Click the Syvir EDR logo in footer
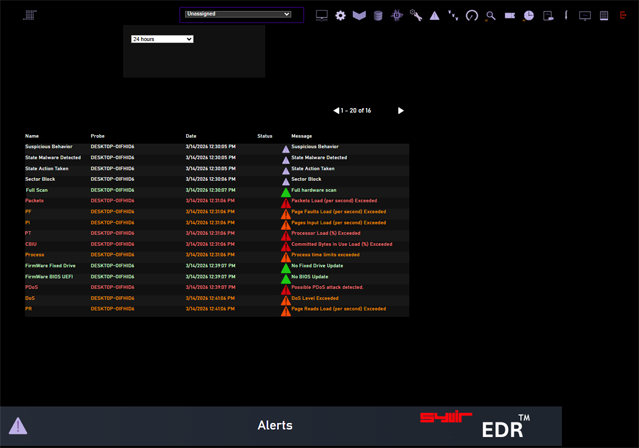 tap(475, 424)
